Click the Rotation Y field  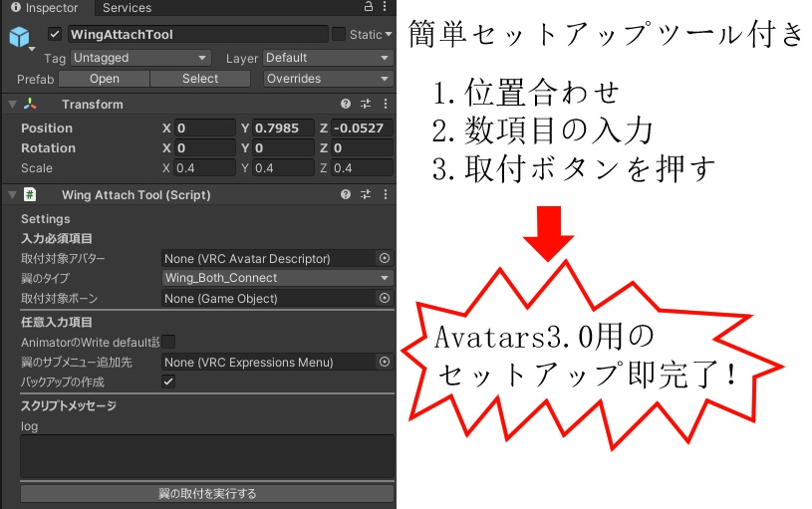tap(283, 148)
